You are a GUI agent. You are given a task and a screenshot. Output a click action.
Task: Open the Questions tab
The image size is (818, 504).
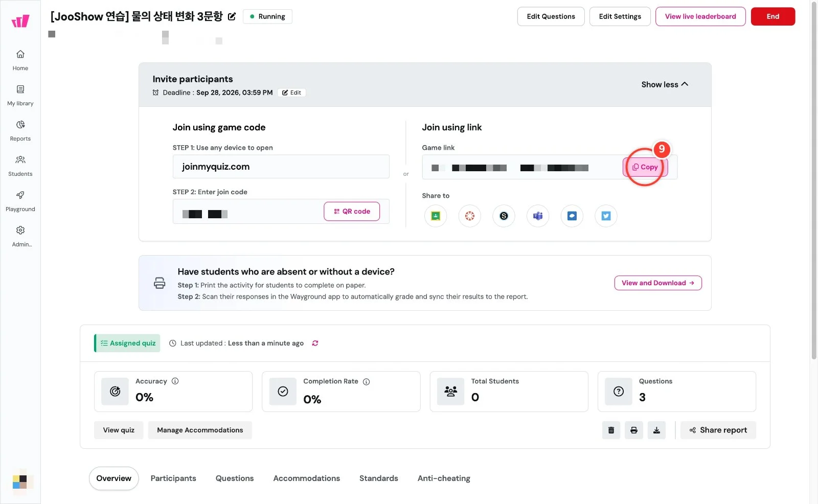coord(235,478)
